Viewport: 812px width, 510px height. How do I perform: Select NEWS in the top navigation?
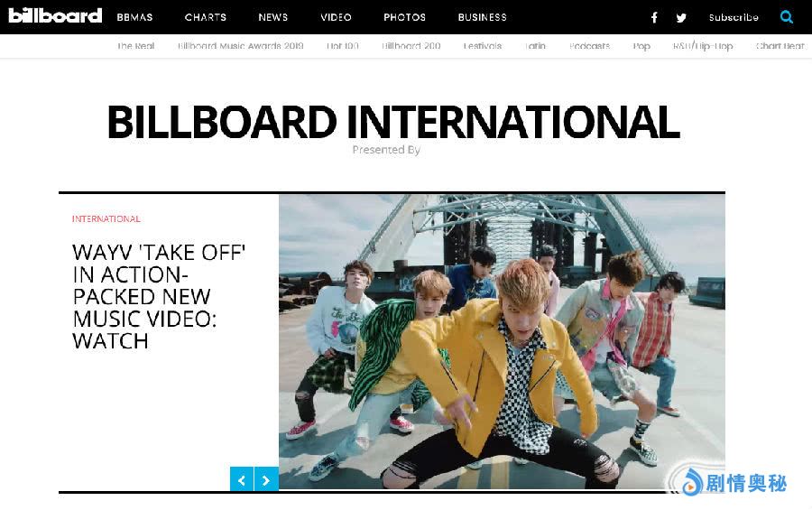click(x=272, y=17)
